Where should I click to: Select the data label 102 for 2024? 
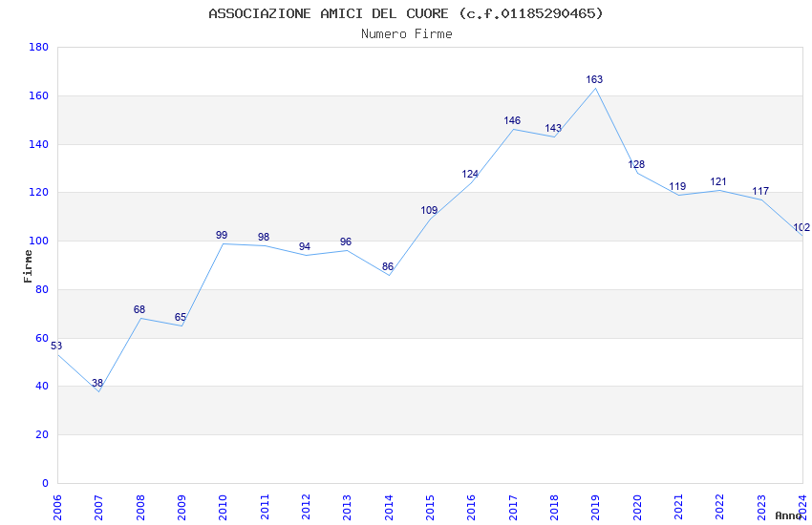801,227
